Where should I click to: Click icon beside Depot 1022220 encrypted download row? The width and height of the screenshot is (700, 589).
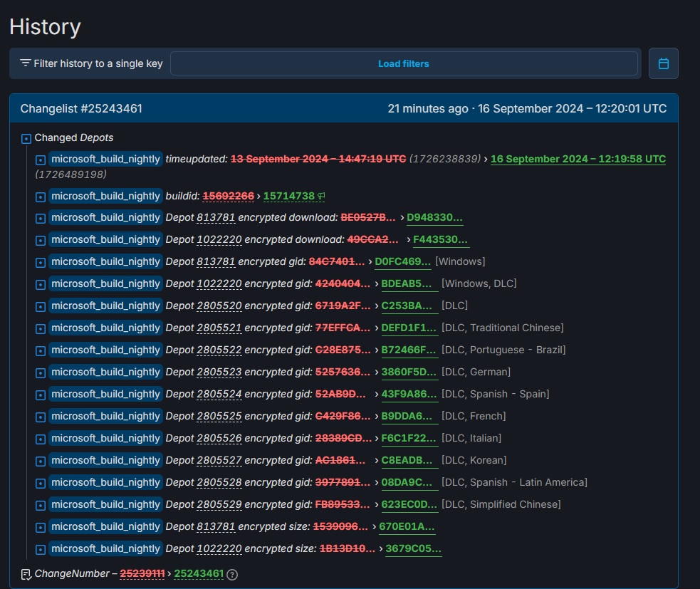[41, 240]
